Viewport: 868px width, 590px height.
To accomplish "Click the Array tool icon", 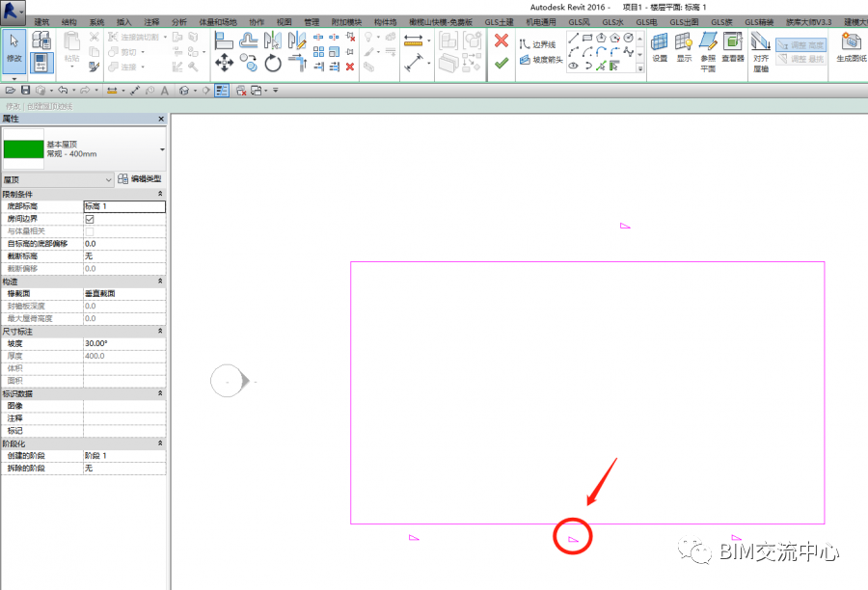I will 318,52.
